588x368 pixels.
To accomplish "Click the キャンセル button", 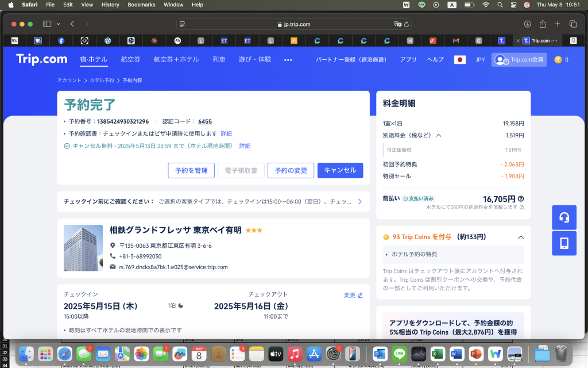I will 340,170.
